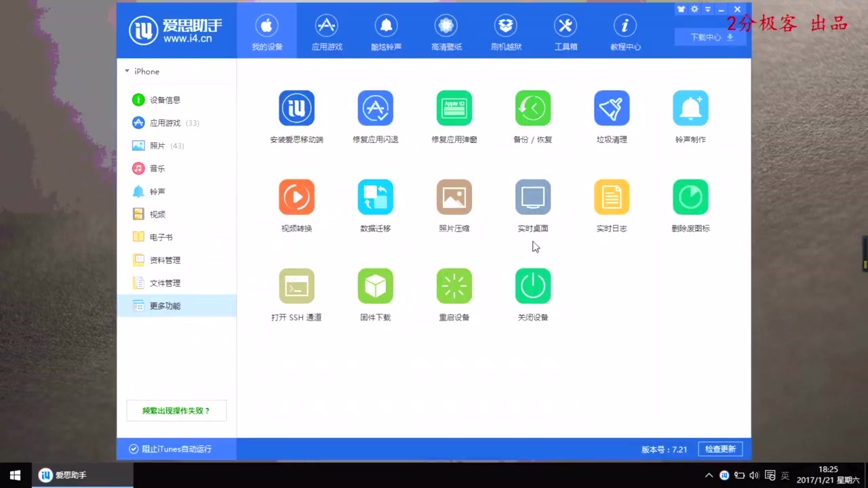The width and height of the screenshot is (868, 488).
Task: Collapse the iPhone device tree
Action: [x=127, y=71]
